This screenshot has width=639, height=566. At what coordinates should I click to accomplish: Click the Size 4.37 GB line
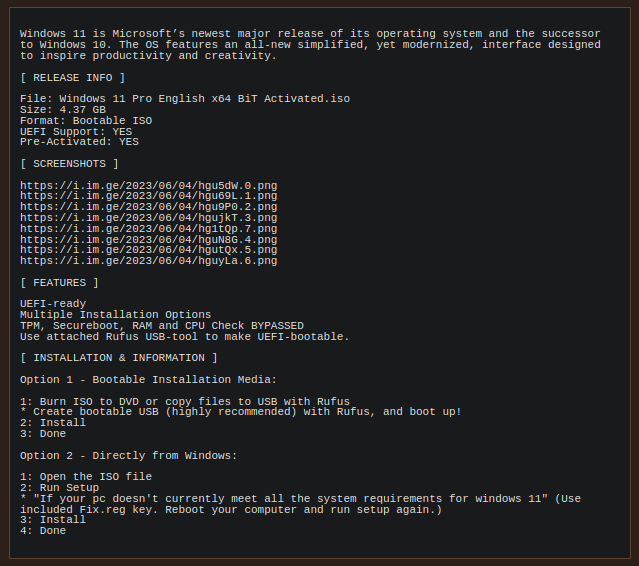(x=63, y=110)
